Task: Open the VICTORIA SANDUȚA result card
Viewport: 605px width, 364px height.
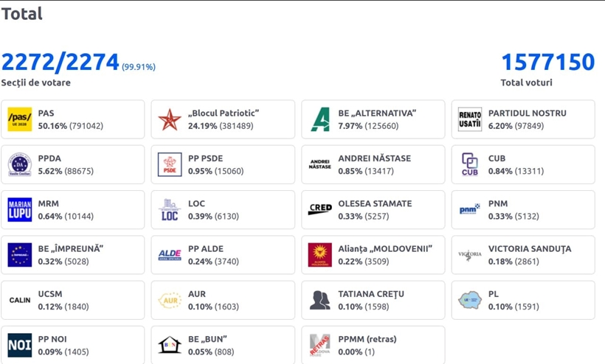Action: coord(523,255)
